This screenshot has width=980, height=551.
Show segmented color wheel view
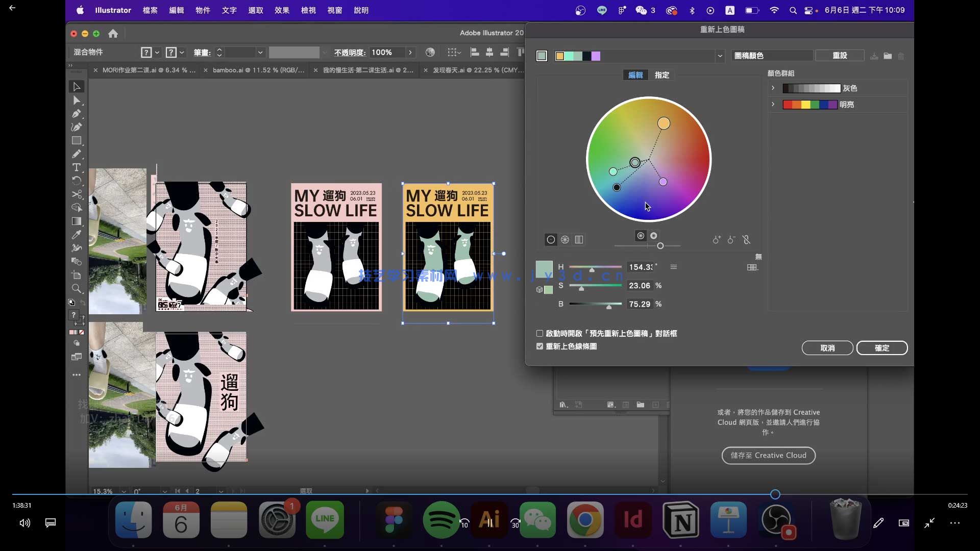coord(565,240)
